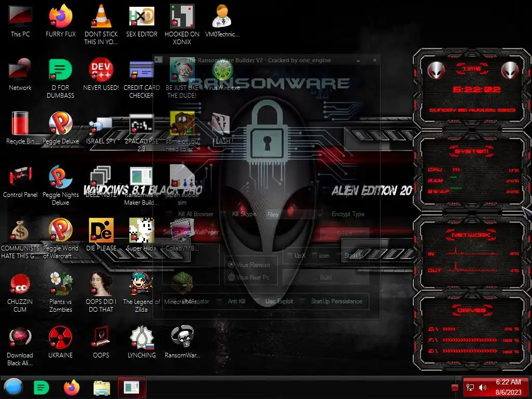Viewport: 532px width, 399px height.
Task: Toggle the Uac Exploit checkbox
Action: (258, 301)
